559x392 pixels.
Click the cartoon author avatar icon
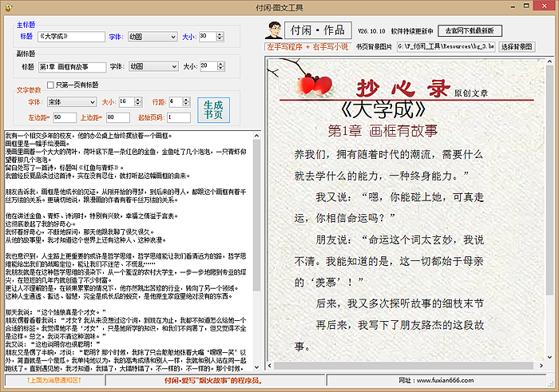[274, 30]
